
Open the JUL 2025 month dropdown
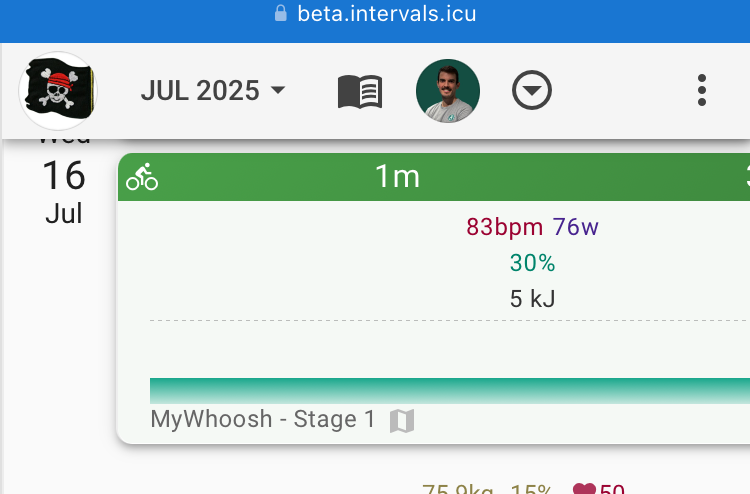pyautogui.click(x=213, y=91)
